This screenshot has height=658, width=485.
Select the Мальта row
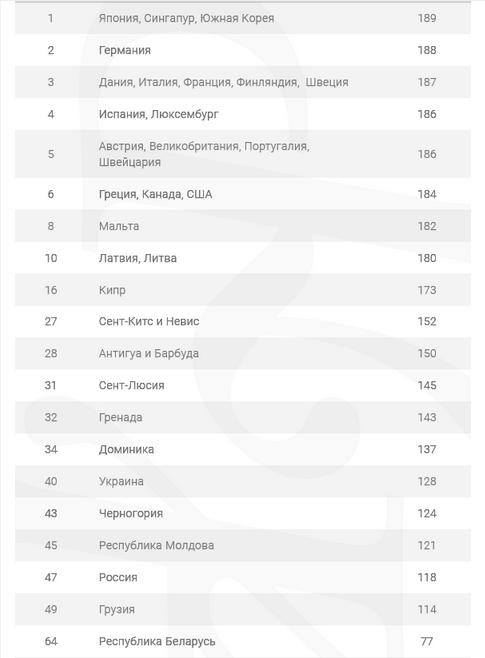[243, 226]
